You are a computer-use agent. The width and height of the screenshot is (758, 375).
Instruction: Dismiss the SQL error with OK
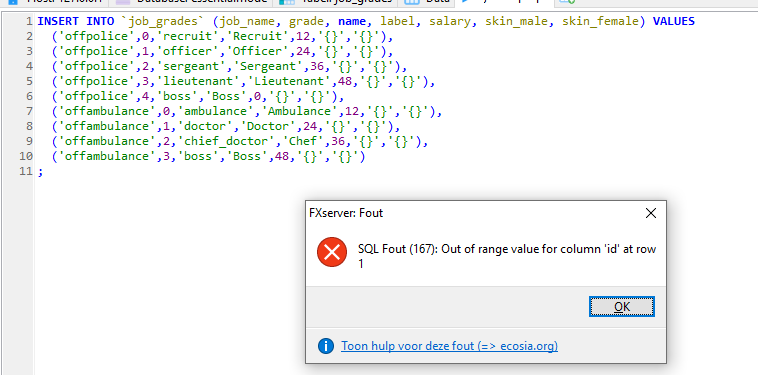[622, 307]
